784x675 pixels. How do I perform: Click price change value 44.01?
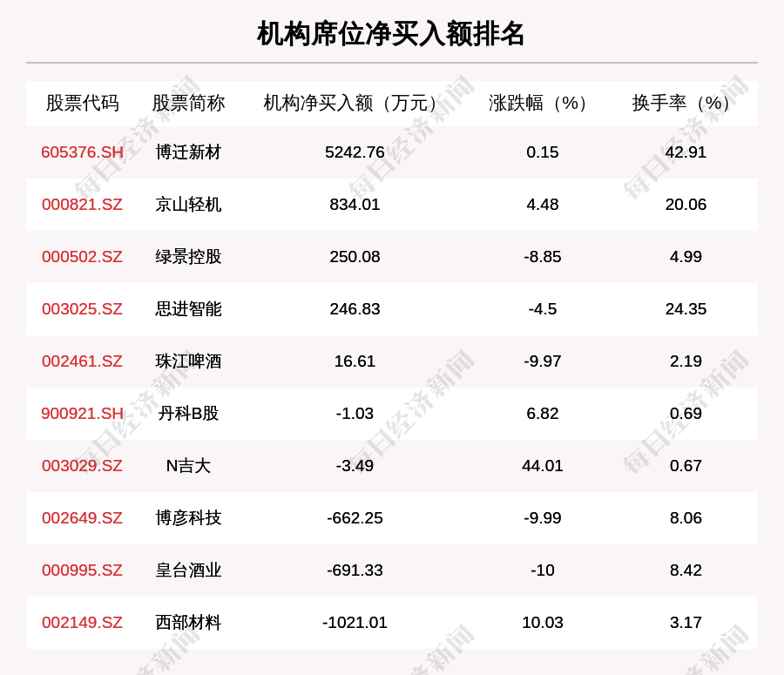coord(543,465)
